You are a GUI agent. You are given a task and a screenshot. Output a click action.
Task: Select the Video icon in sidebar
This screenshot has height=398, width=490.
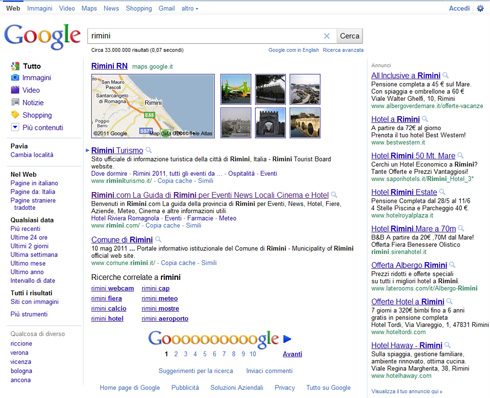point(15,90)
